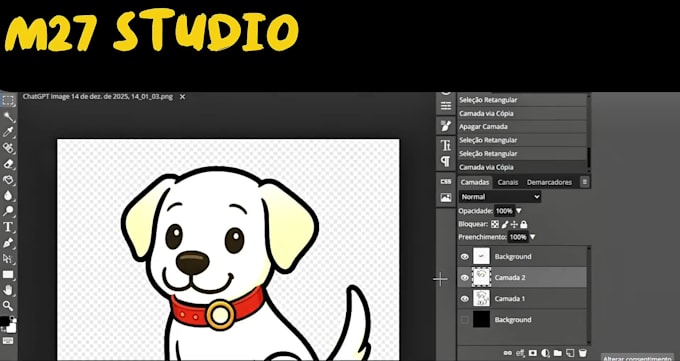Expand the Preenchimento slider arrow

pyautogui.click(x=533, y=237)
